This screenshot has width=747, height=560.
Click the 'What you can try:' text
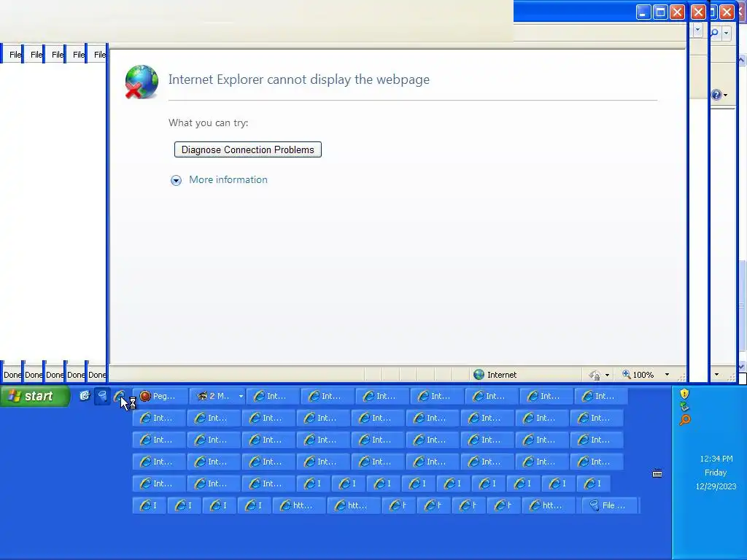point(208,122)
